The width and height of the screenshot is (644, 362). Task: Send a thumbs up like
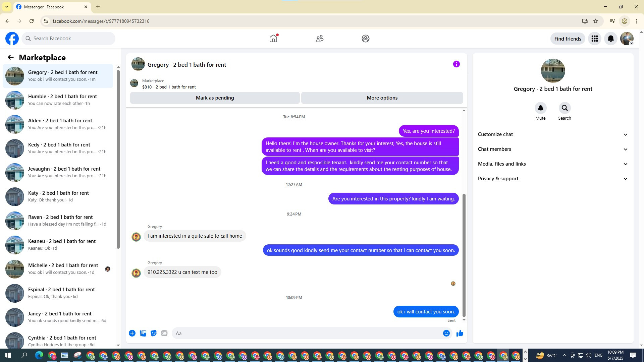[x=460, y=333]
